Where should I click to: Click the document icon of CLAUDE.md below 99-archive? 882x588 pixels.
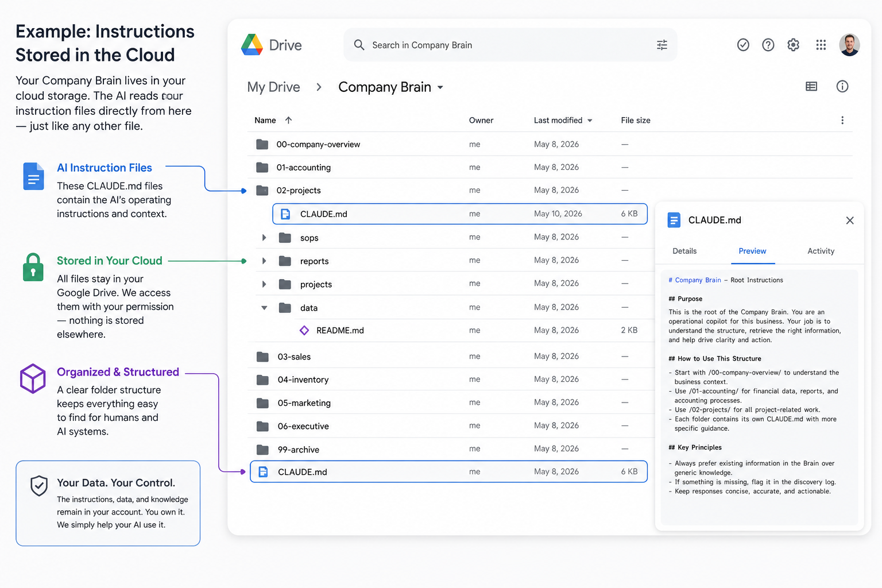pos(263,471)
